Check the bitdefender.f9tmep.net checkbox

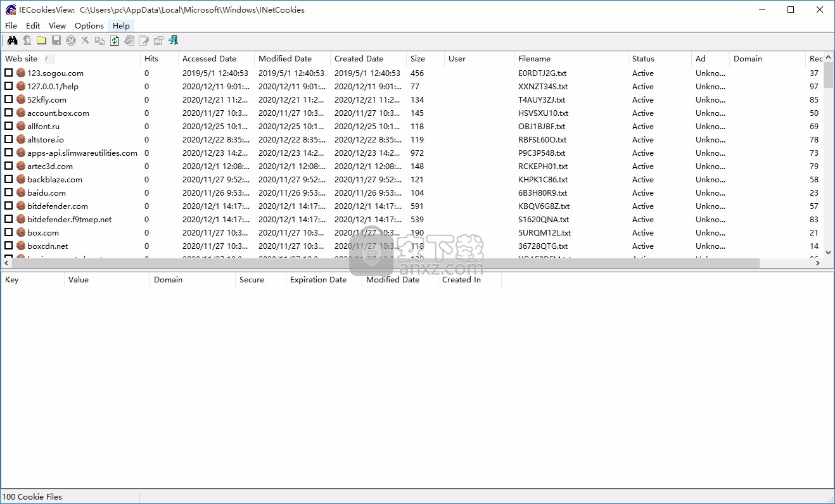tap(9, 219)
